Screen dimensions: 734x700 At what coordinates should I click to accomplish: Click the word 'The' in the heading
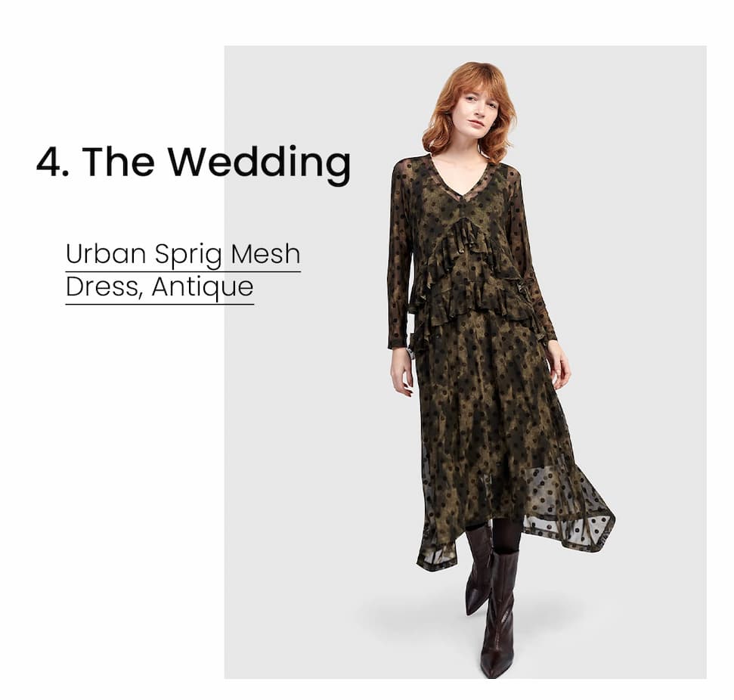119,162
